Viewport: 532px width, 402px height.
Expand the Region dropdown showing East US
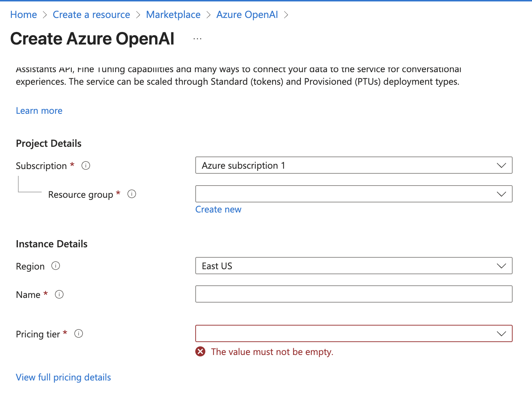[x=501, y=266]
